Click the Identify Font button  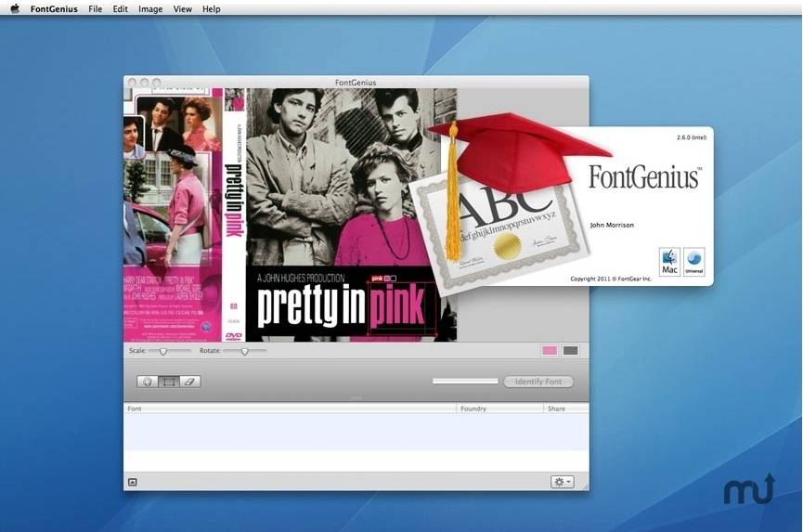pos(538,382)
